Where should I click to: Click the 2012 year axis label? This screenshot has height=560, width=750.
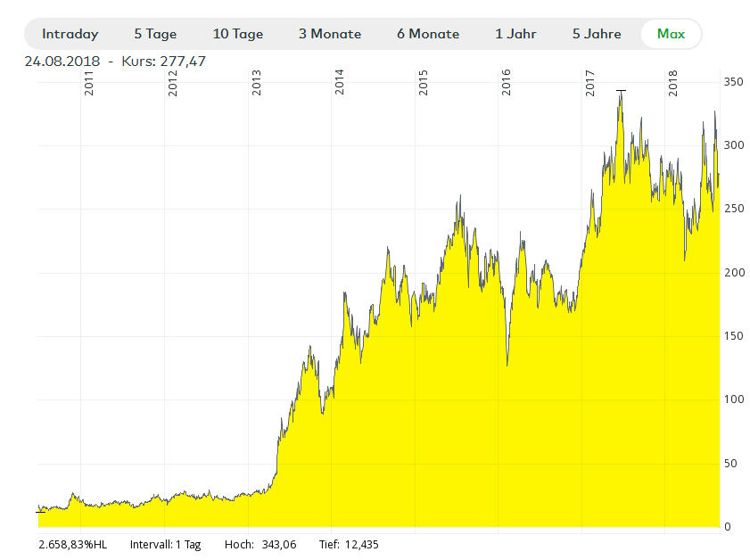click(173, 83)
